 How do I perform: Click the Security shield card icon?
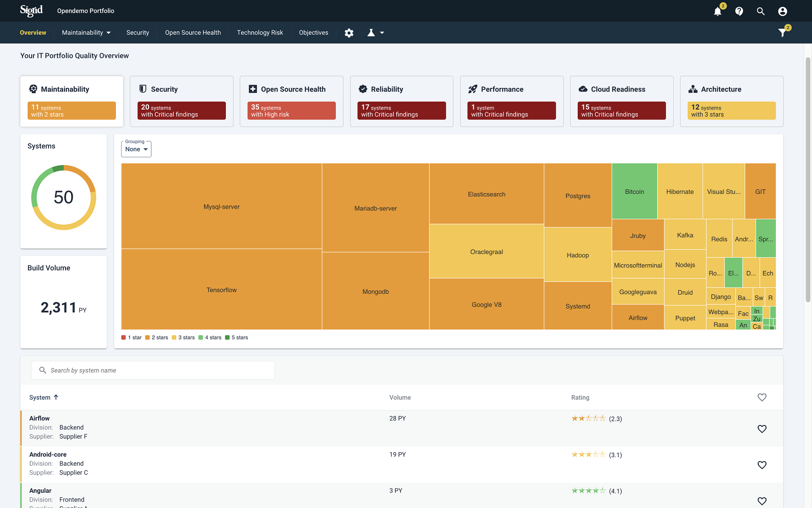(x=143, y=89)
